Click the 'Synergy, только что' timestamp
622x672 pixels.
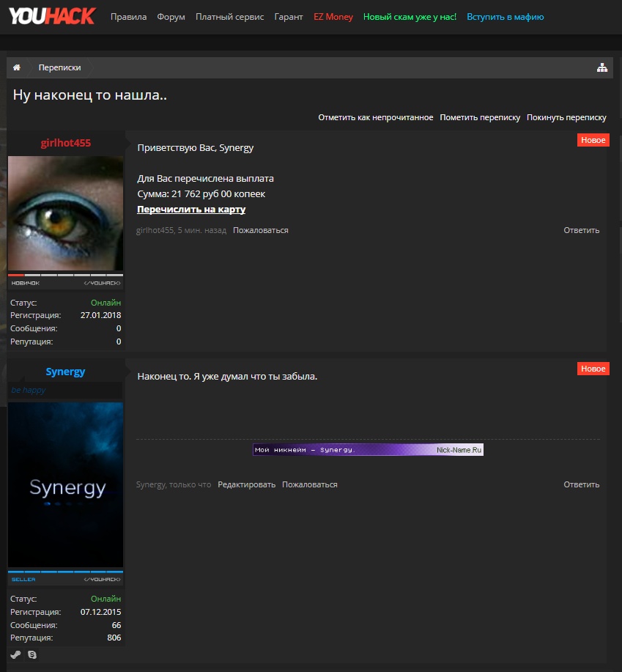click(x=174, y=484)
